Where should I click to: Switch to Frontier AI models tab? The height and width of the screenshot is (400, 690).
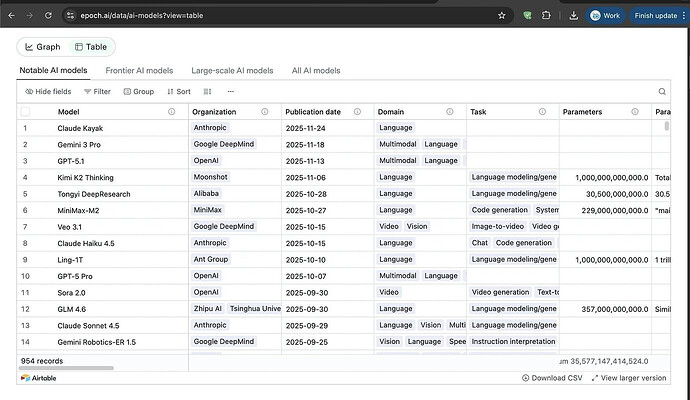(139, 71)
